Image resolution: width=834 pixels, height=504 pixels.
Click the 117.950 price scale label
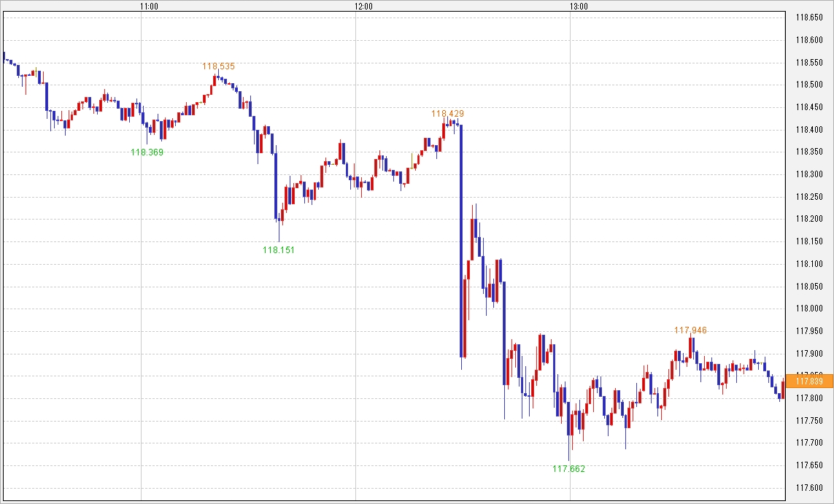click(x=810, y=331)
